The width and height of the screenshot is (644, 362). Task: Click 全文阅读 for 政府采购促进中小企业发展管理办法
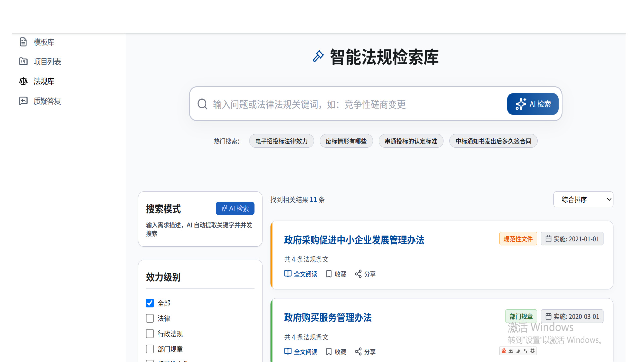pyautogui.click(x=301, y=274)
